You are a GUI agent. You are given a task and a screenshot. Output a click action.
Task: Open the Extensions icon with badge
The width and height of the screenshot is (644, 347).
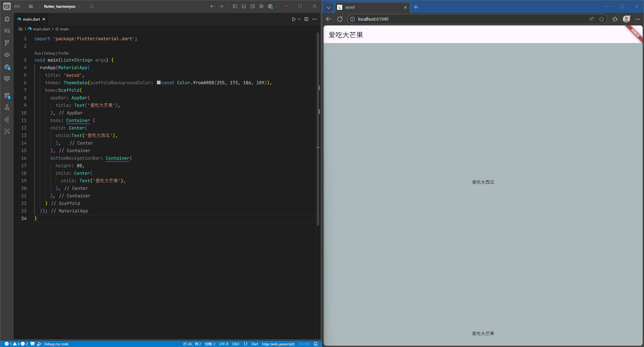[x=7, y=96]
